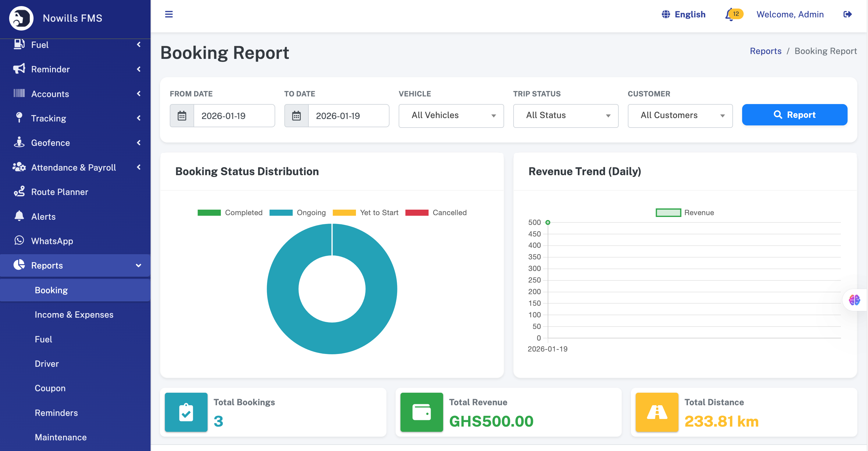Open the All Status trip dropdown
Image resolution: width=868 pixels, height=451 pixels.
coord(565,116)
